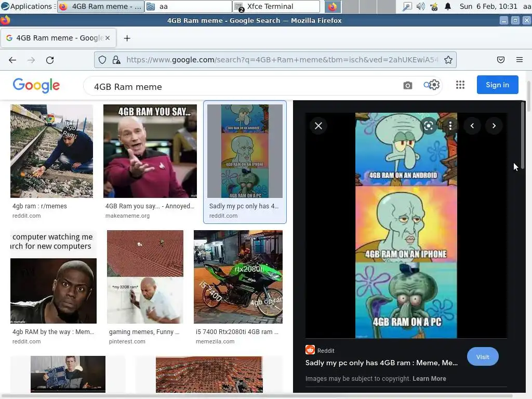This screenshot has height=399, width=532.
Task: Open the tracking protection shield icon
Action: tap(102, 60)
